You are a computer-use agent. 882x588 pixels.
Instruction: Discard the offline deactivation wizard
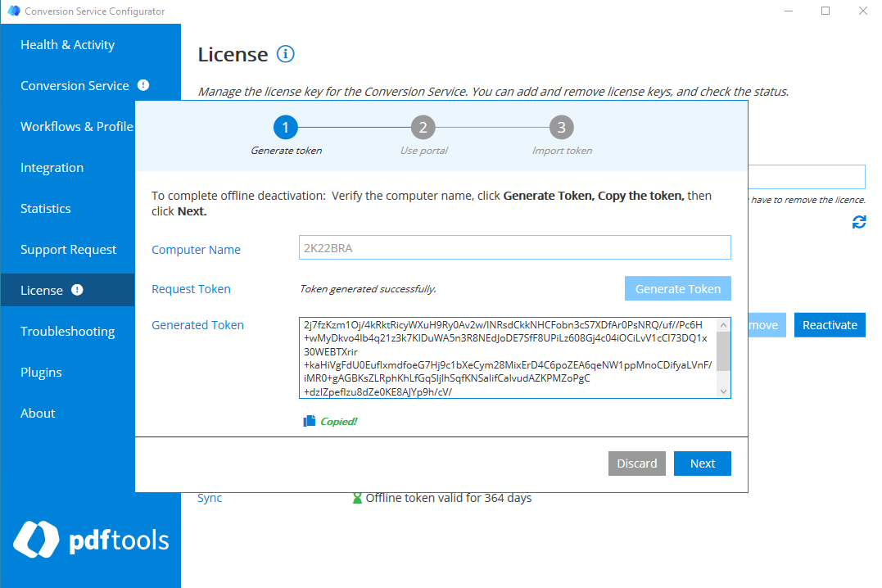click(636, 463)
